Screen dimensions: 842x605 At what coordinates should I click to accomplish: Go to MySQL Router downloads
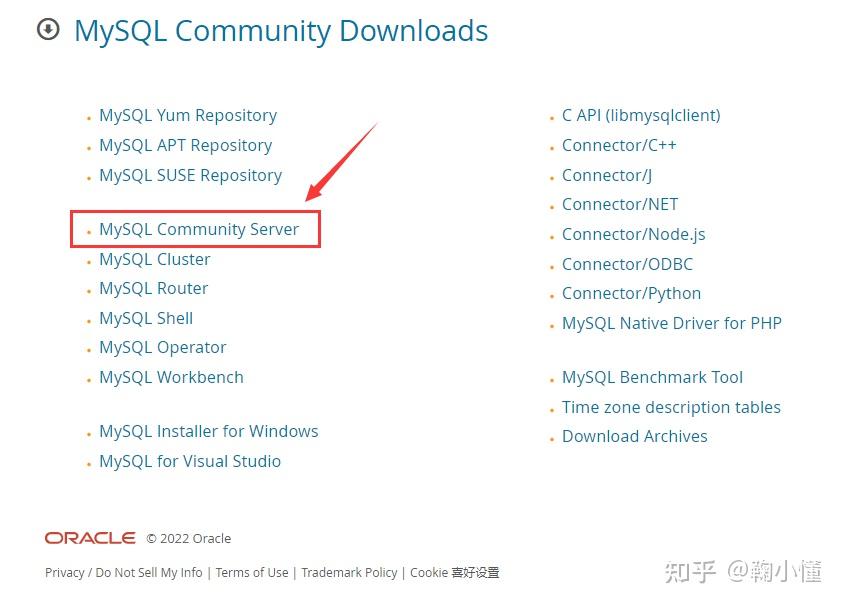(x=154, y=289)
